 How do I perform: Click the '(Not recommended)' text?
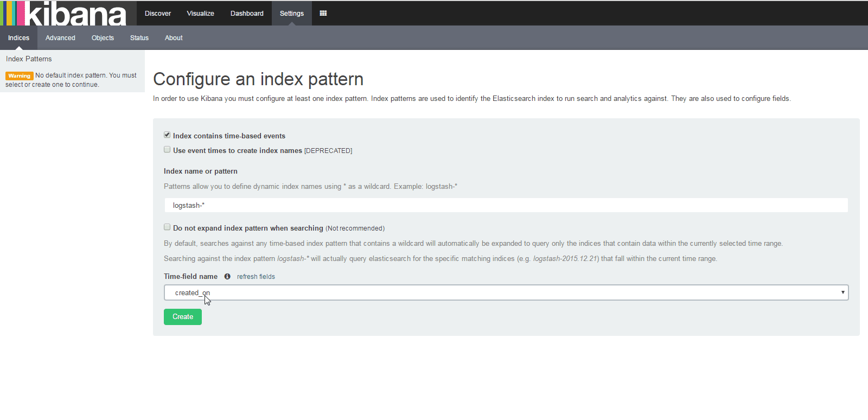pyautogui.click(x=355, y=228)
